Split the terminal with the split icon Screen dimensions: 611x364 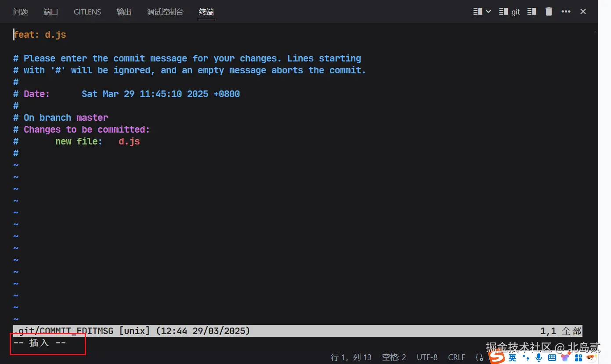[x=531, y=12]
